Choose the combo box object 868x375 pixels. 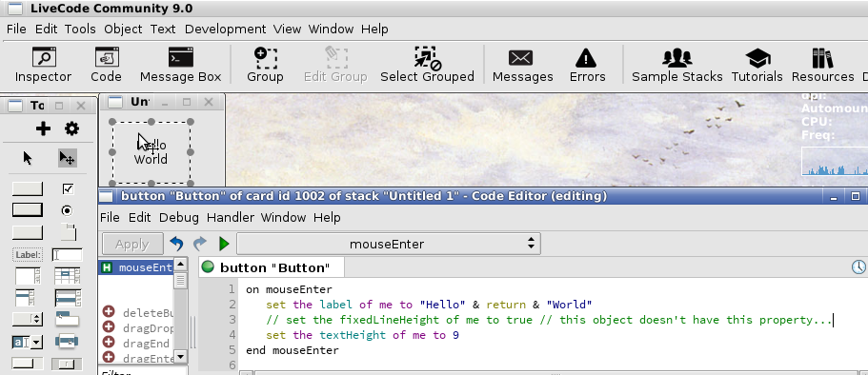(27, 343)
